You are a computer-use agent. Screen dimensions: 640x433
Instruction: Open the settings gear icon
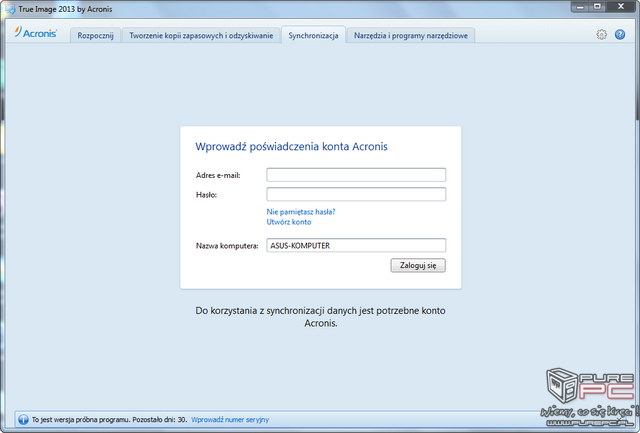601,35
